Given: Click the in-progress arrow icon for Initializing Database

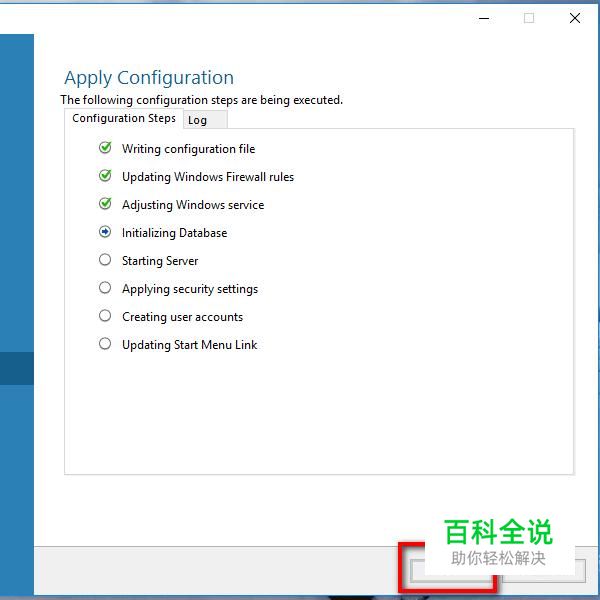Looking at the screenshot, I should point(105,232).
